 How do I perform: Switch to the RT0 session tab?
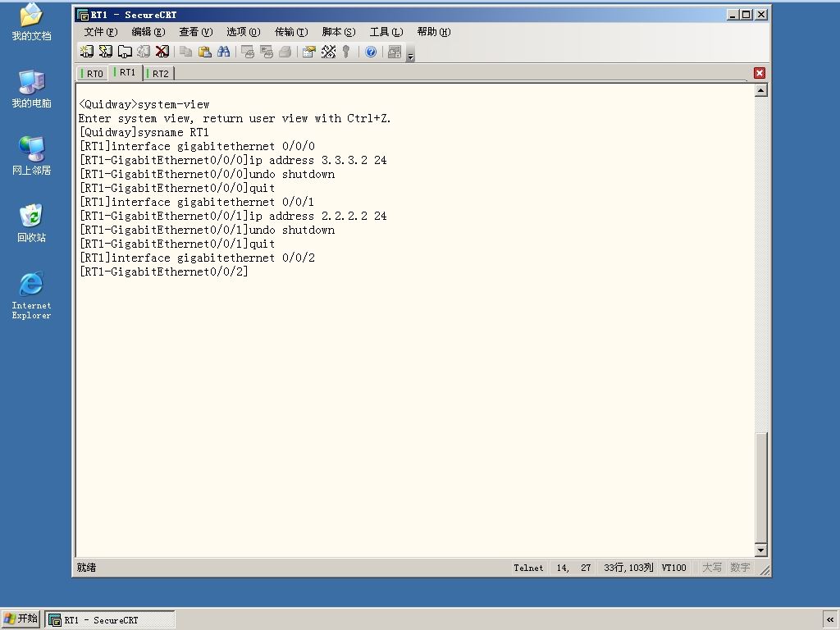(92, 73)
